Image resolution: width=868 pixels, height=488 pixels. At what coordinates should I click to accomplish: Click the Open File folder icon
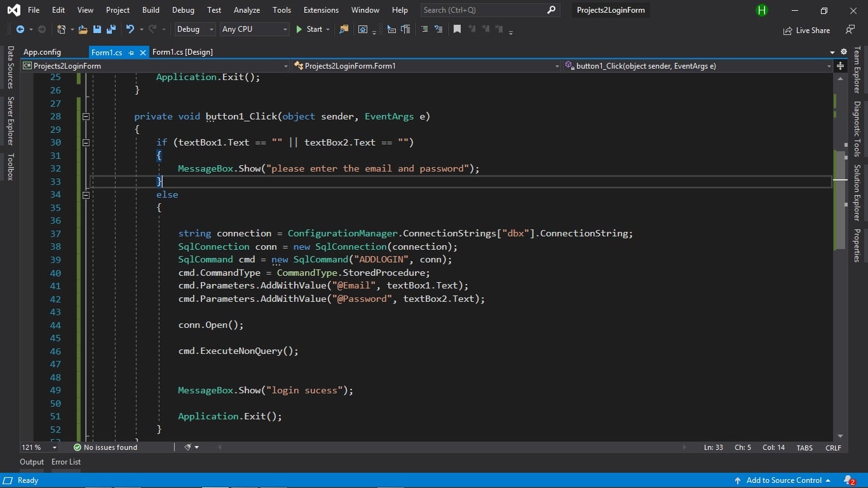pyautogui.click(x=83, y=29)
